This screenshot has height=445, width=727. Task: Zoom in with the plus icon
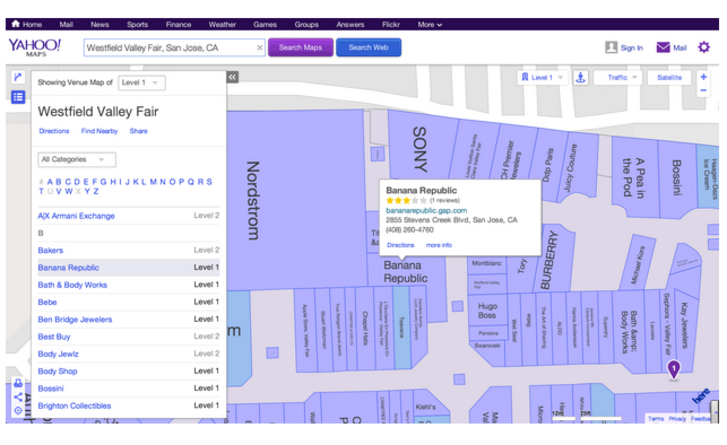coord(704,73)
